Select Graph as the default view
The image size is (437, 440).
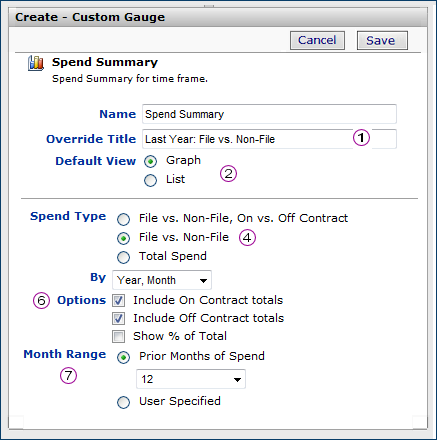coord(150,162)
